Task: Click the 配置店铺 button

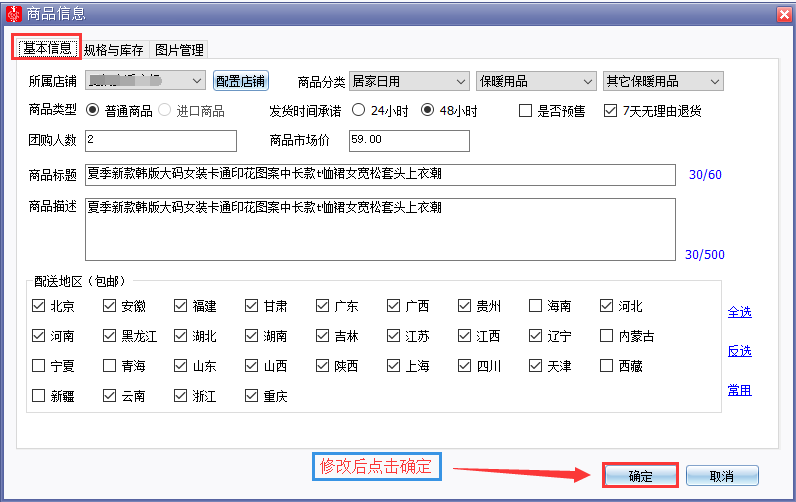Action: (241, 81)
